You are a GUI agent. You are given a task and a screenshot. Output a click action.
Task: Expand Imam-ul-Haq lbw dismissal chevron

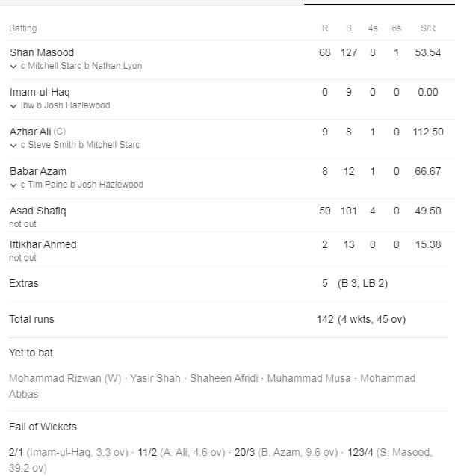coord(13,106)
